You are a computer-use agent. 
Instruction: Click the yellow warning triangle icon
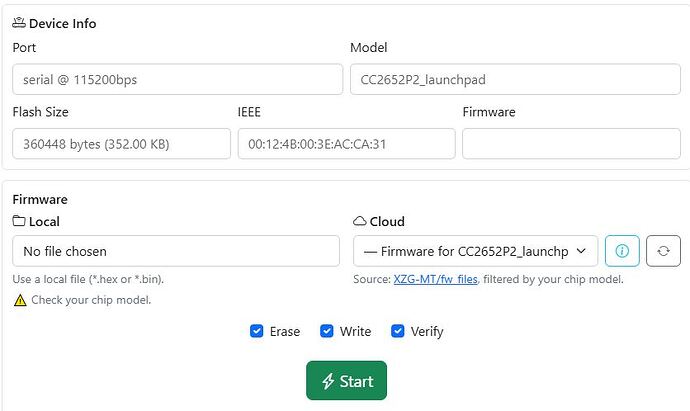point(20,300)
